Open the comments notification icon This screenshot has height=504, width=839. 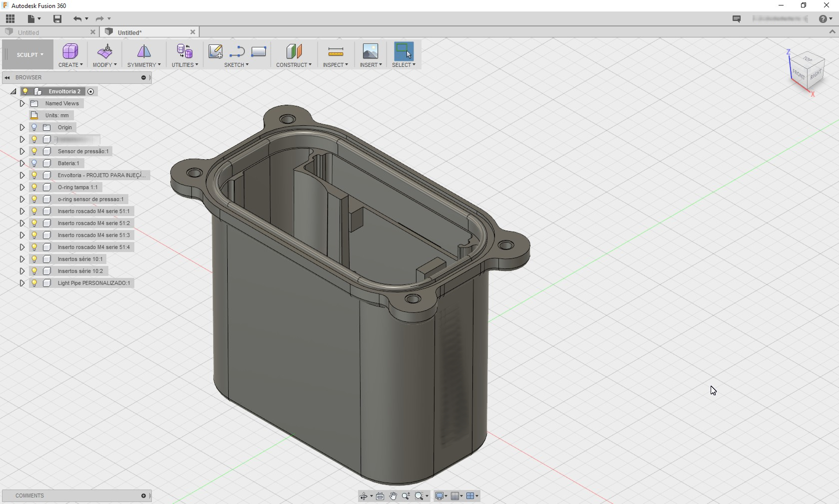737,19
